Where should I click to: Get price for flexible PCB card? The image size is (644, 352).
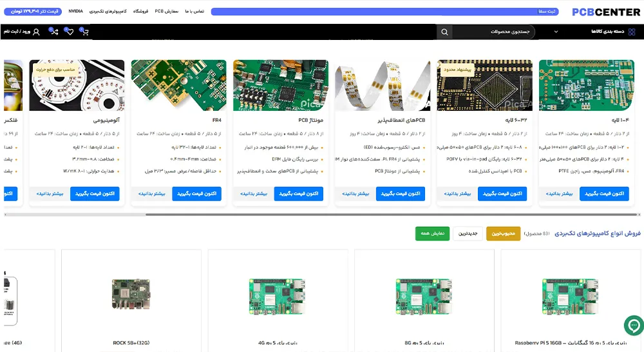[x=401, y=193]
